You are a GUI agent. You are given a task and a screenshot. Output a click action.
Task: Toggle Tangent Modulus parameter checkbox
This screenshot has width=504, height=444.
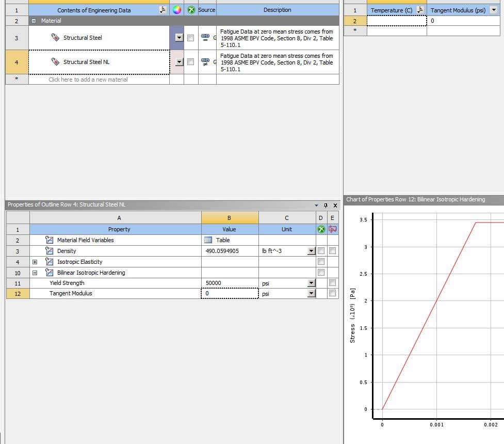coord(332,293)
